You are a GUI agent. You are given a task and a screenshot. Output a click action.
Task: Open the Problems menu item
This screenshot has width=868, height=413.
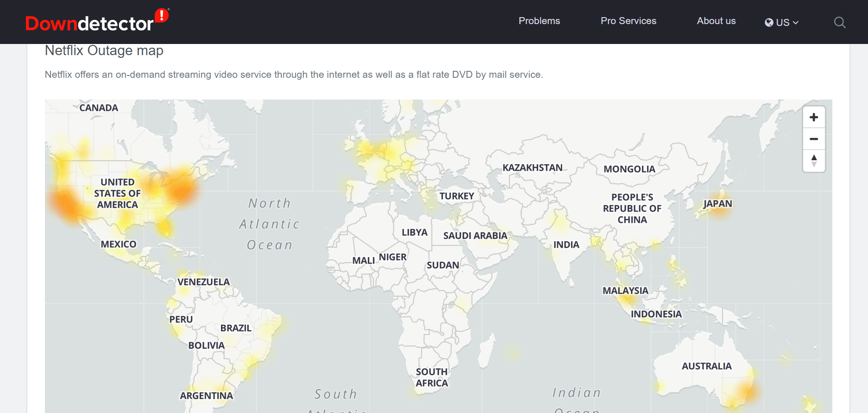pos(539,21)
